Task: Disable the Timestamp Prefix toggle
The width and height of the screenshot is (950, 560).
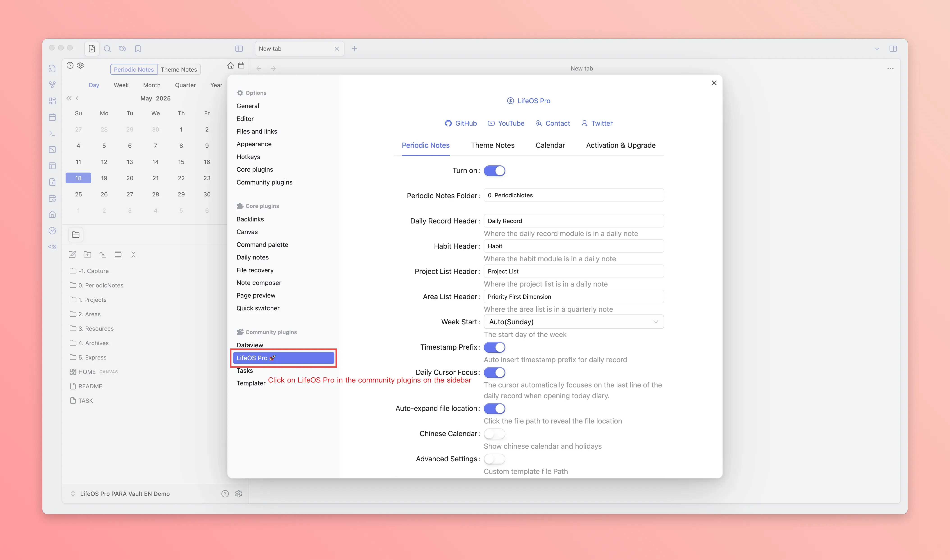Action: pos(494,347)
